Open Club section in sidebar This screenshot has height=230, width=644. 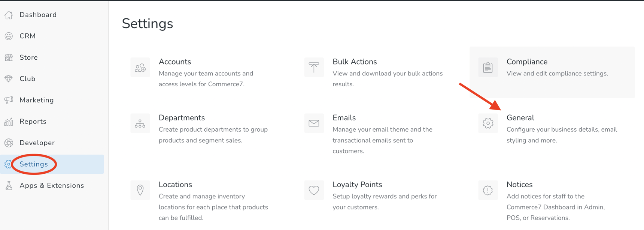click(27, 79)
